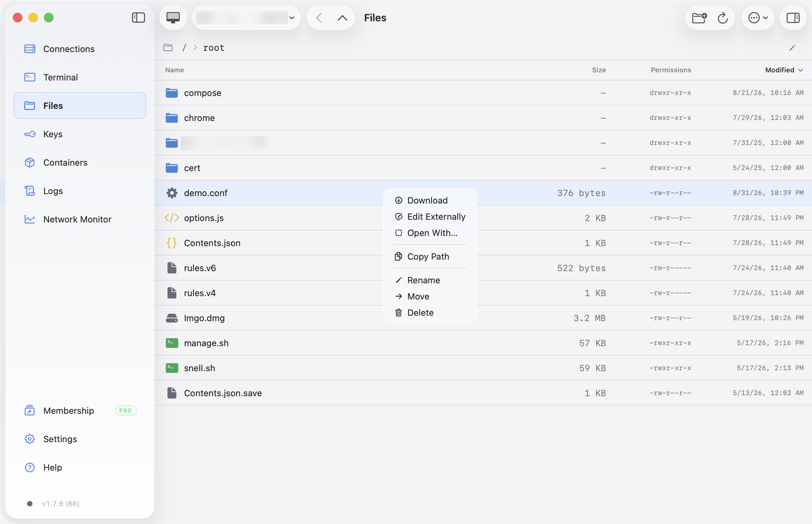Choose Copy Path in context menu
Image resolution: width=812 pixels, height=524 pixels.
click(x=430, y=257)
